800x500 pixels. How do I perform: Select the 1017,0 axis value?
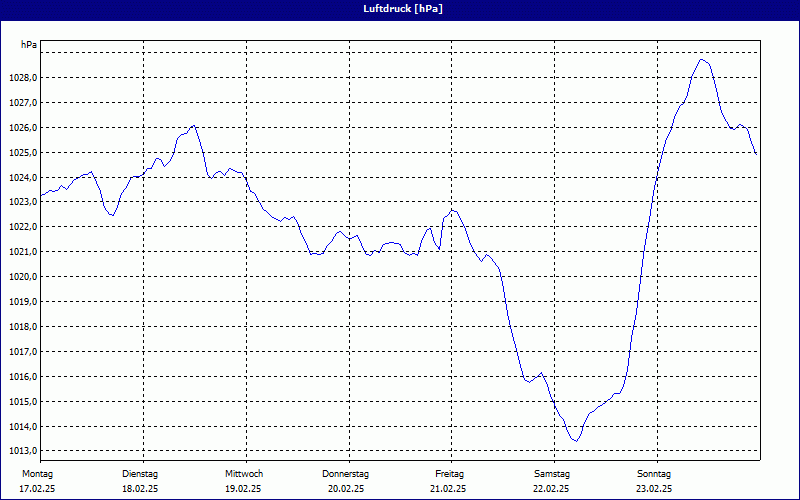(23, 352)
